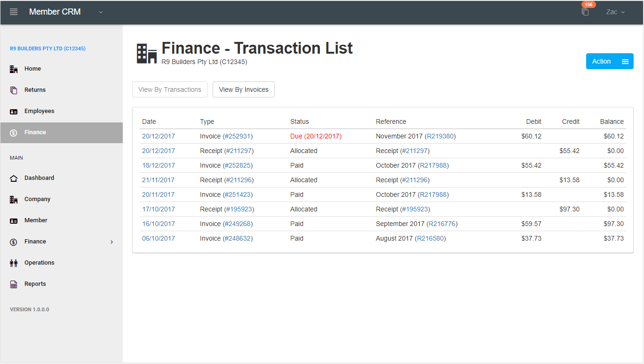Click the $60.12 debit amount
Screen dimensions: 644x364
click(531, 136)
